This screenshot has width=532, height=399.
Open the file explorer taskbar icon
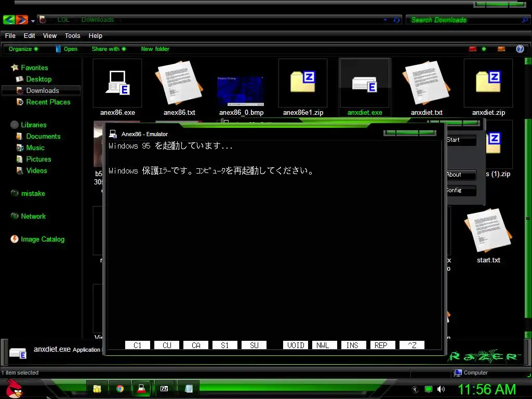coord(97,389)
